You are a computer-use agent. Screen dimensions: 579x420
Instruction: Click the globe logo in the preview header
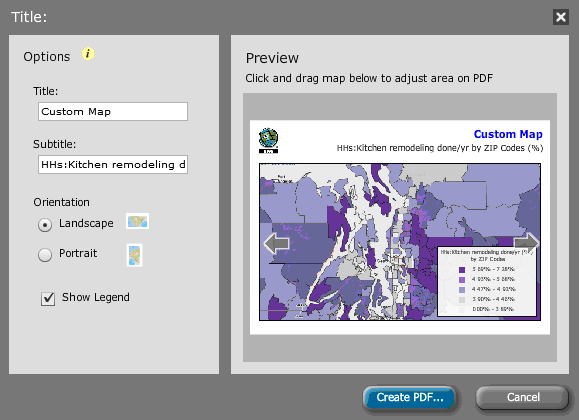(268, 140)
